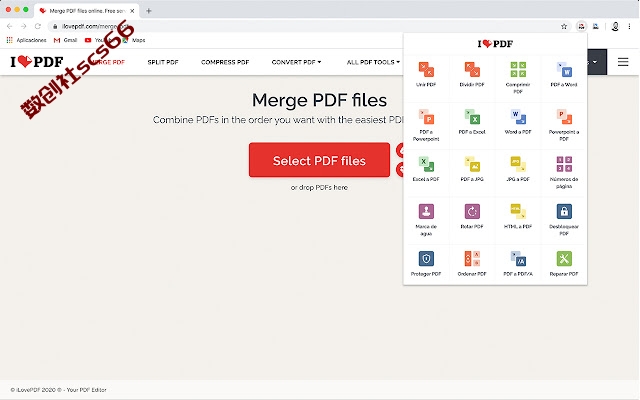Open the Aplicaciones bookmarks shortcut

27,40
